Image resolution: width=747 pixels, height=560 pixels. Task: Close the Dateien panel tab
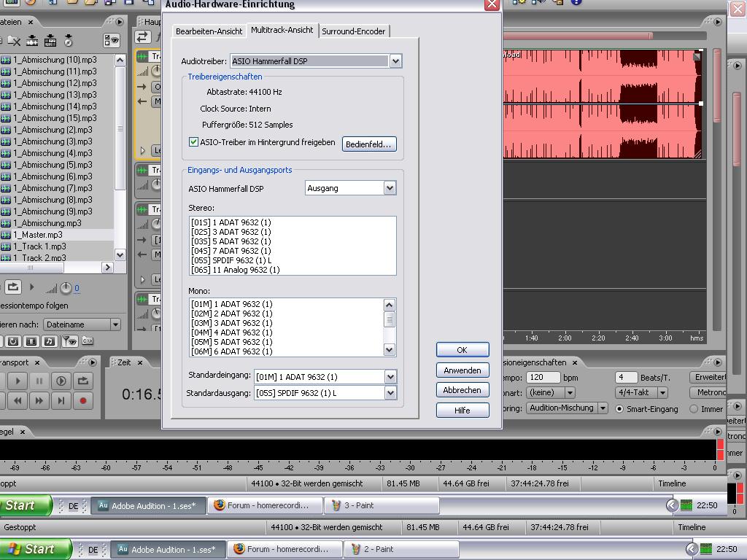coord(31,22)
